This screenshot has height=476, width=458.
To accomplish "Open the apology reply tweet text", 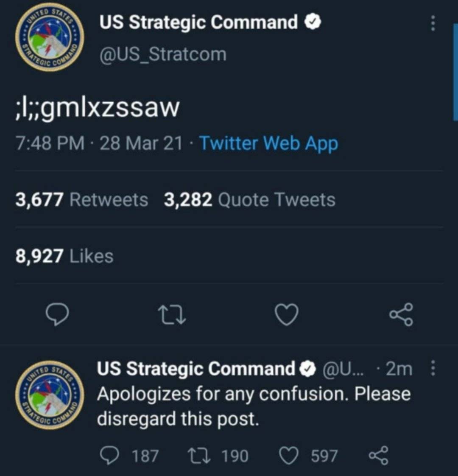I will [x=254, y=406].
